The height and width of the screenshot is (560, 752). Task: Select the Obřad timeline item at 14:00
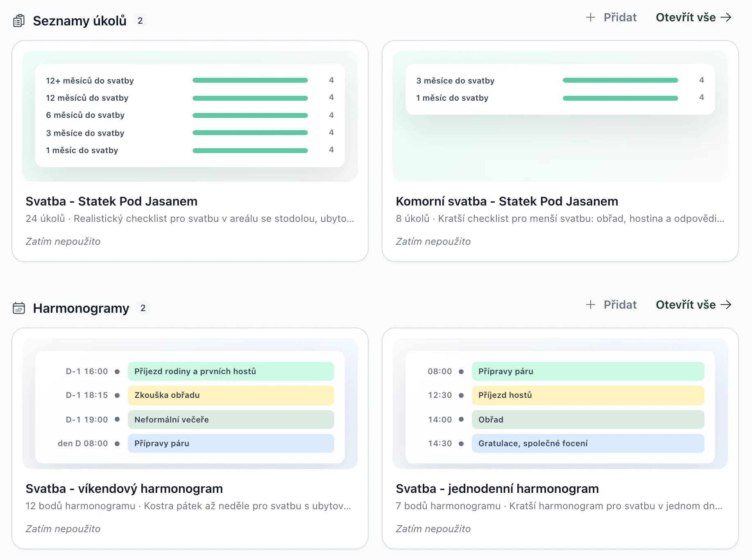[588, 420]
